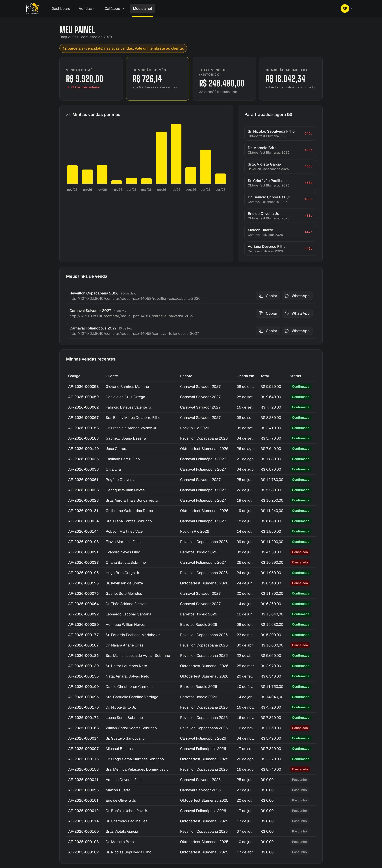Image resolution: width=382 pixels, height=868 pixels.
Task: Expand the Catálogo menu
Action: point(114,8)
